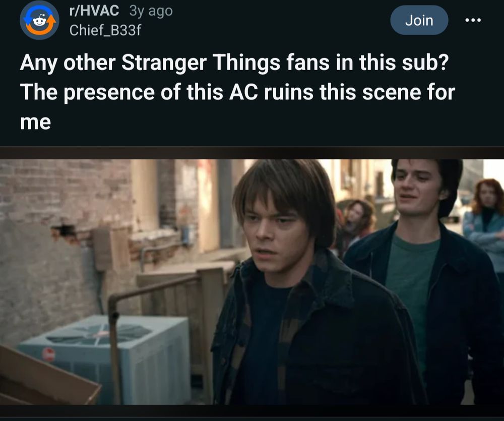This screenshot has width=504, height=421.
Task: Open the r/HVAC subreddit avatar icon
Action: pos(39,20)
